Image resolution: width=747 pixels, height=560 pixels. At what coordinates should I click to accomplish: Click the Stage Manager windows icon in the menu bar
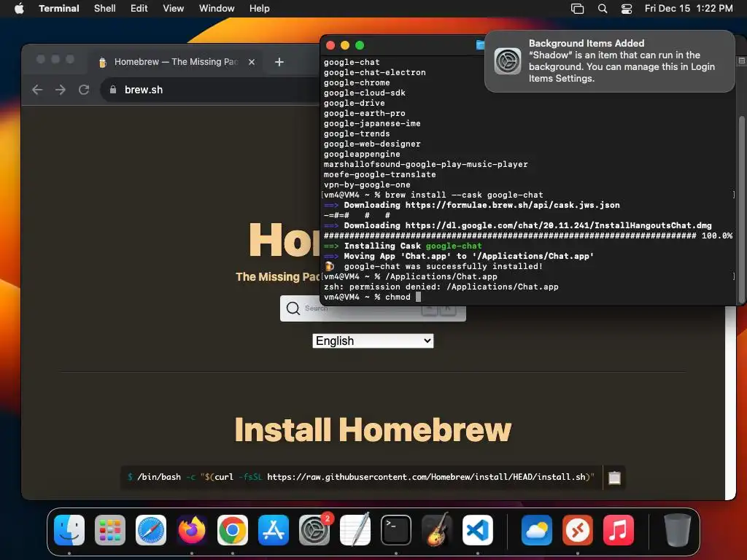[x=578, y=8]
